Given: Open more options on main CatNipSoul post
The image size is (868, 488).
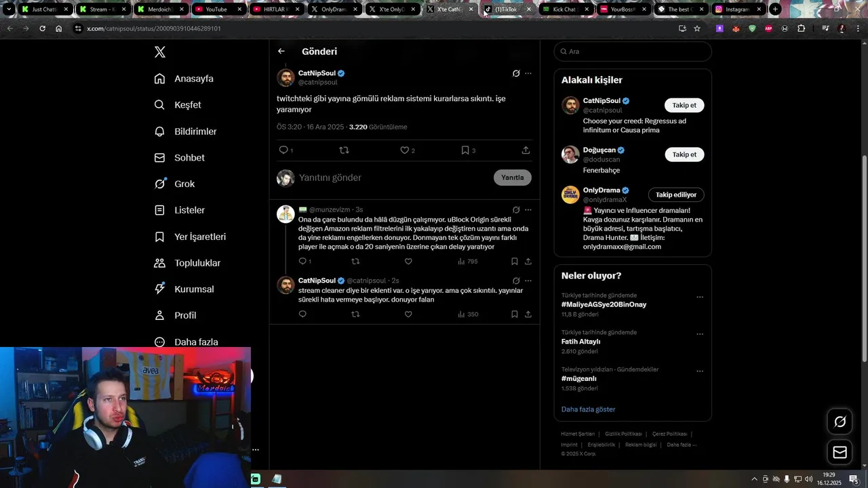Looking at the screenshot, I should tap(528, 73).
